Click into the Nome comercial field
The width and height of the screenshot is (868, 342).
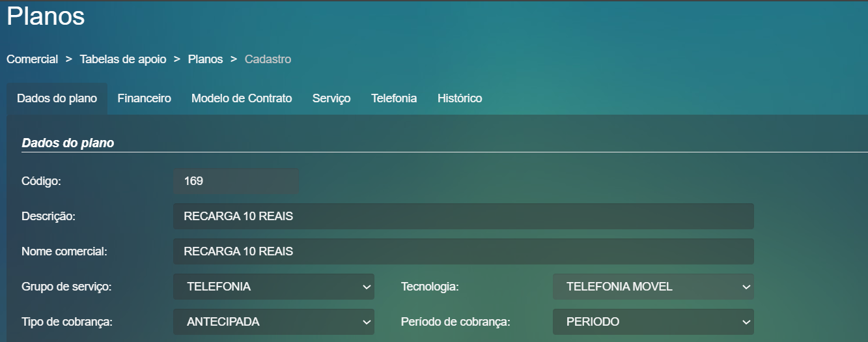coord(463,251)
